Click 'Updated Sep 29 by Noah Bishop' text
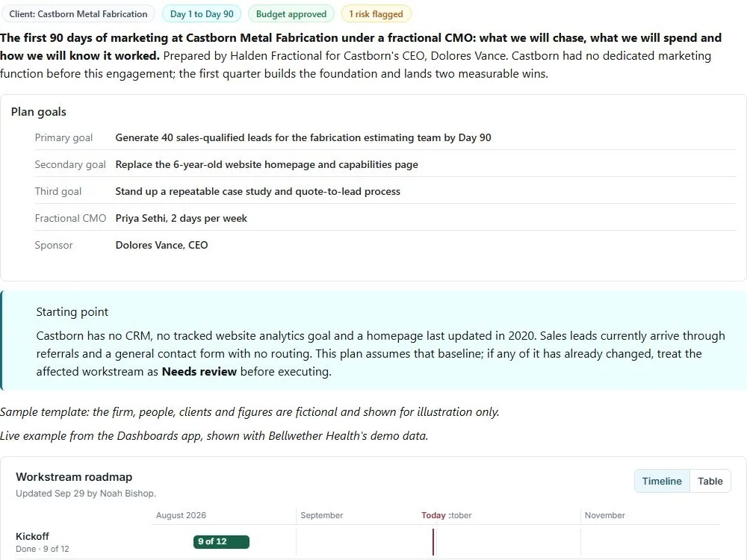747x560 pixels. click(86, 494)
